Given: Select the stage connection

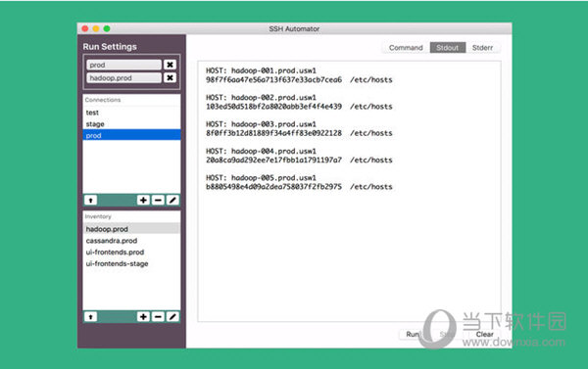Looking at the screenshot, I should [x=131, y=124].
